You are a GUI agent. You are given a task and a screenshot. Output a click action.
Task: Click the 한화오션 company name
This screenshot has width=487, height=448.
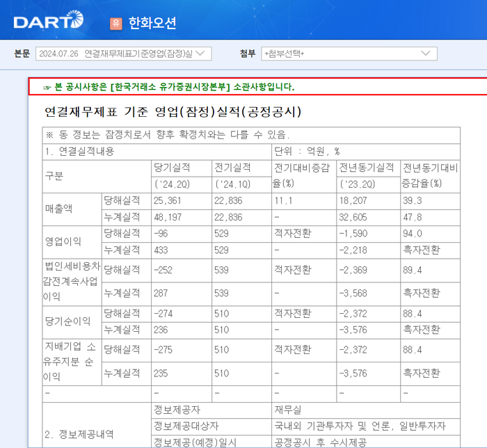pos(152,23)
